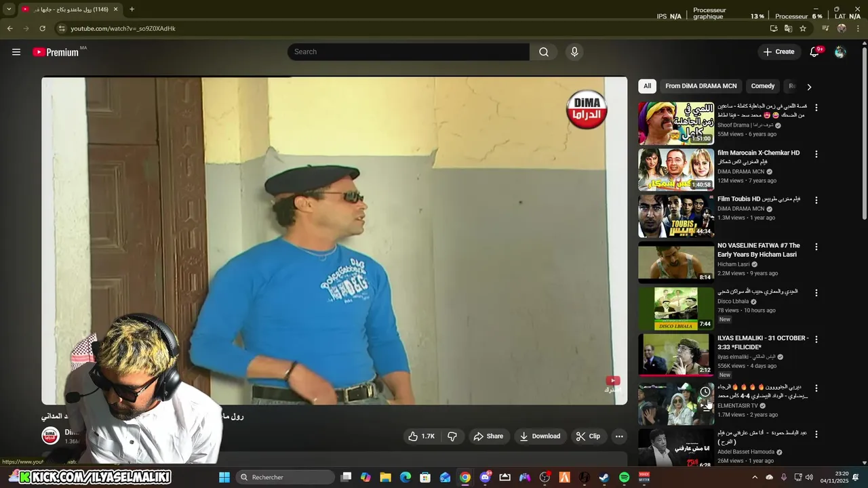Translate this page icon

(x=788, y=28)
